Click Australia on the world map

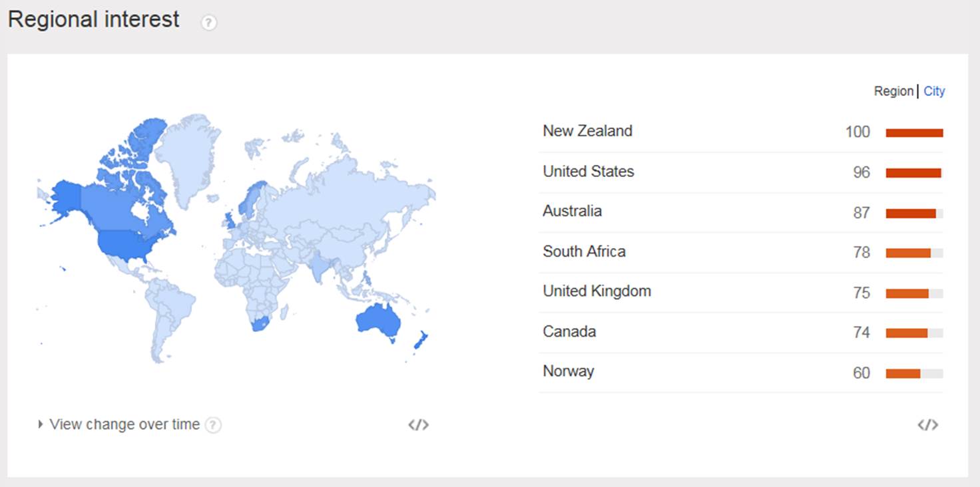coord(378,321)
